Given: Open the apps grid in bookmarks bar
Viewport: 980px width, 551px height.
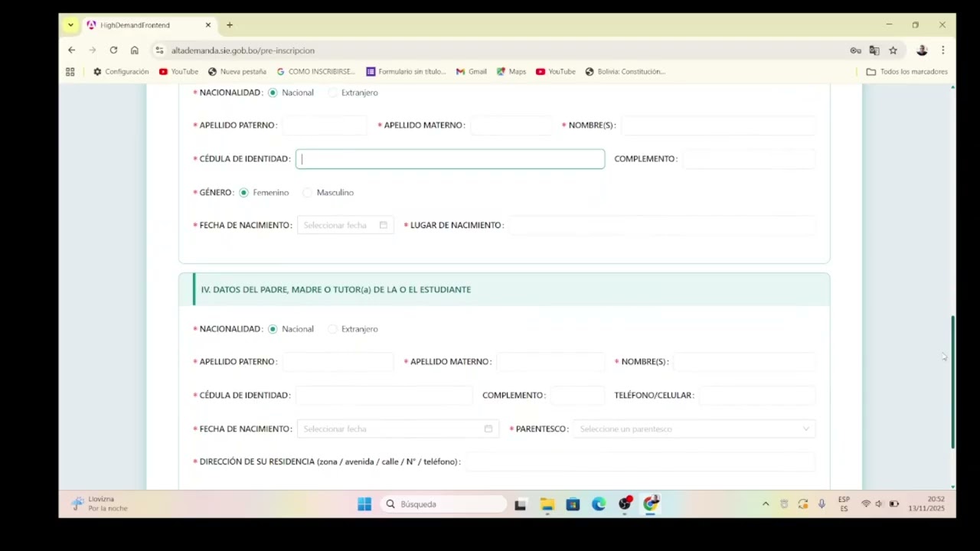Looking at the screenshot, I should (x=70, y=72).
